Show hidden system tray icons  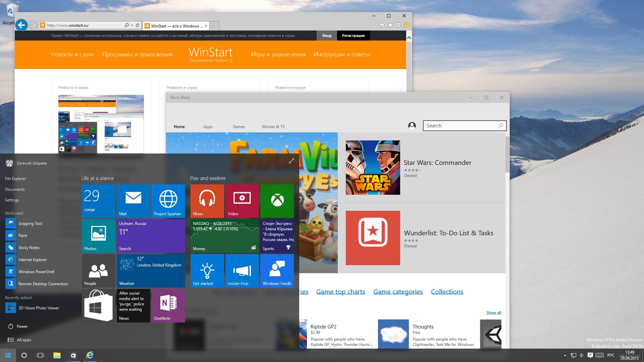click(x=565, y=355)
